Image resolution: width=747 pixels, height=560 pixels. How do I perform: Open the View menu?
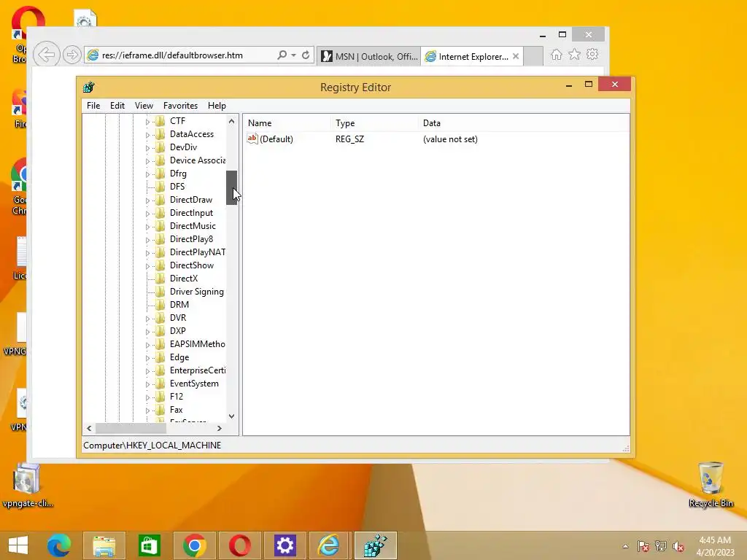144,106
